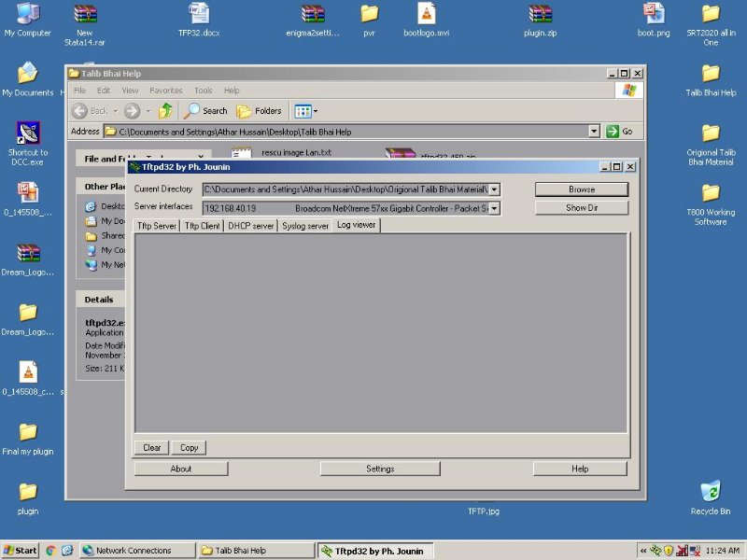This screenshot has width=747, height=560.
Task: Click the Up folder toolbar icon
Action: (x=166, y=111)
